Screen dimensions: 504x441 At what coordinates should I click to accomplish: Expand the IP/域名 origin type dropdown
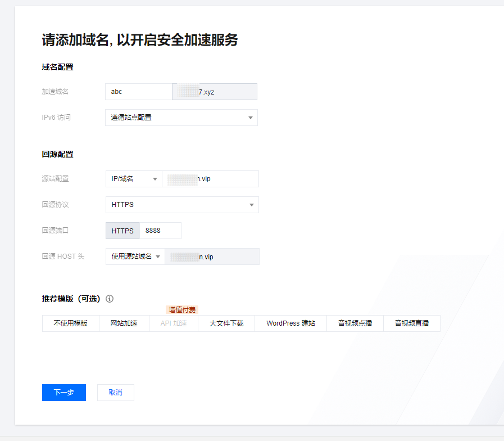(134, 179)
